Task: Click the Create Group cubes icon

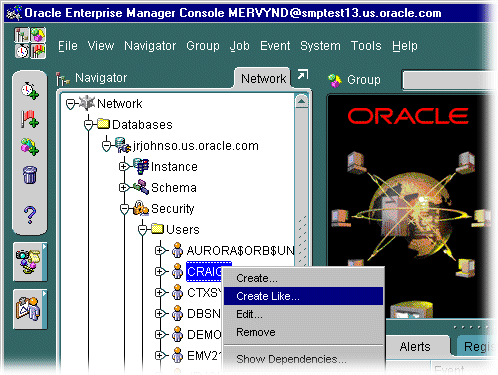Action: click(x=30, y=147)
